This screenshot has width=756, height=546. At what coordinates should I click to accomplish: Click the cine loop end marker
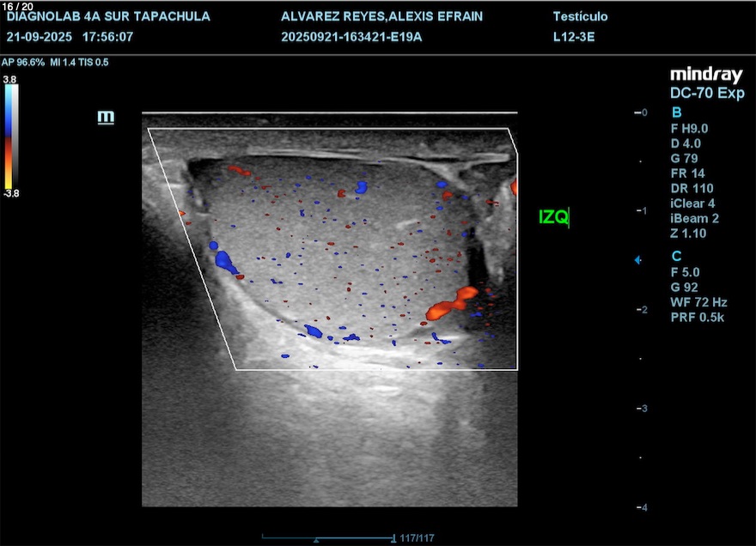click(393, 538)
